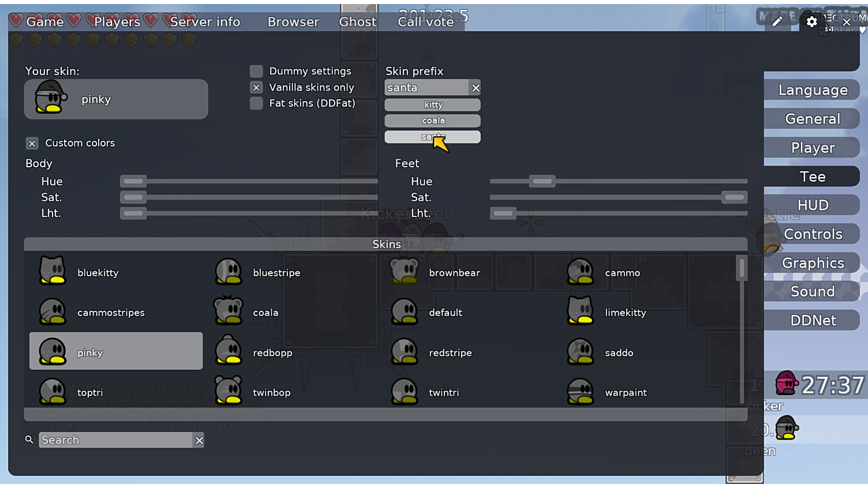Choose the twinbop skin icon
The height and width of the screenshot is (488, 868).
pos(229,392)
